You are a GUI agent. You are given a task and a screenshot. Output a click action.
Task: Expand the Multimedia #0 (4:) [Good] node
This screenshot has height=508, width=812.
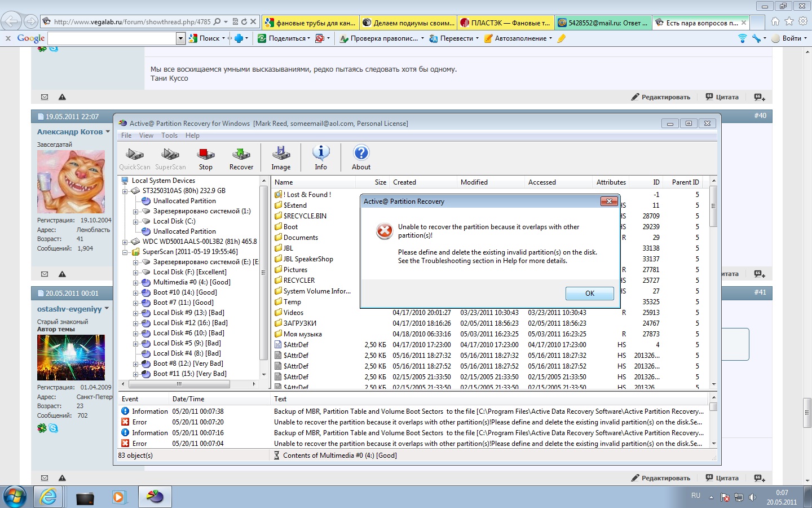135,282
